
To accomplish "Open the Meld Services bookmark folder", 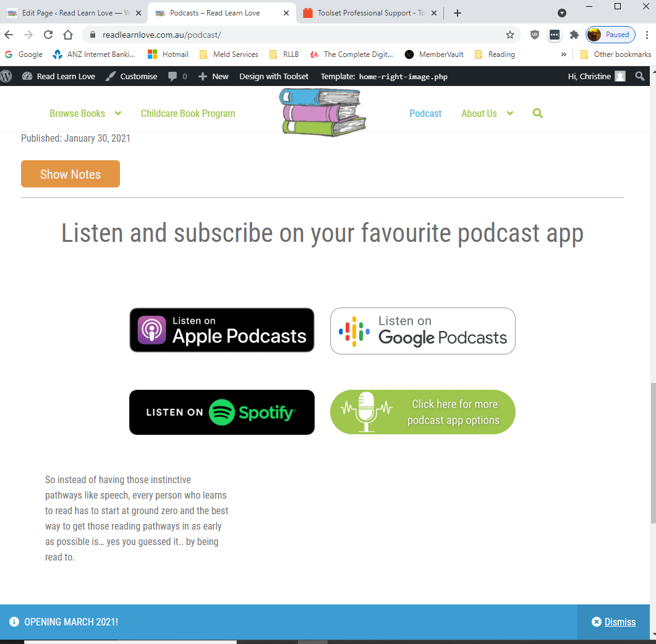I will [x=229, y=54].
